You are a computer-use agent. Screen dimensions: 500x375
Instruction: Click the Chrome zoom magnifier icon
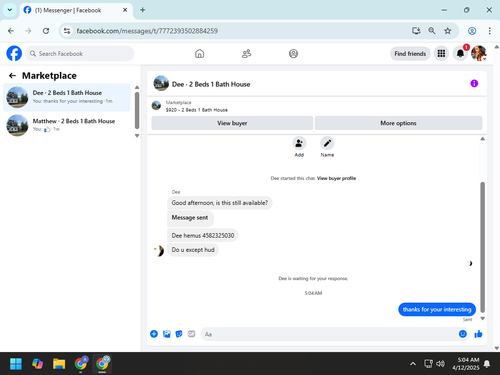coord(432,31)
